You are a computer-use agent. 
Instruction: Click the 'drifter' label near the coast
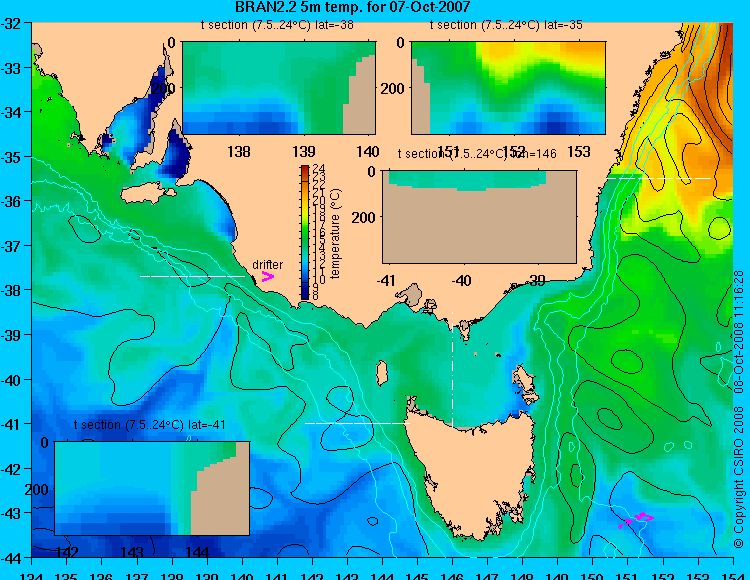(267, 264)
